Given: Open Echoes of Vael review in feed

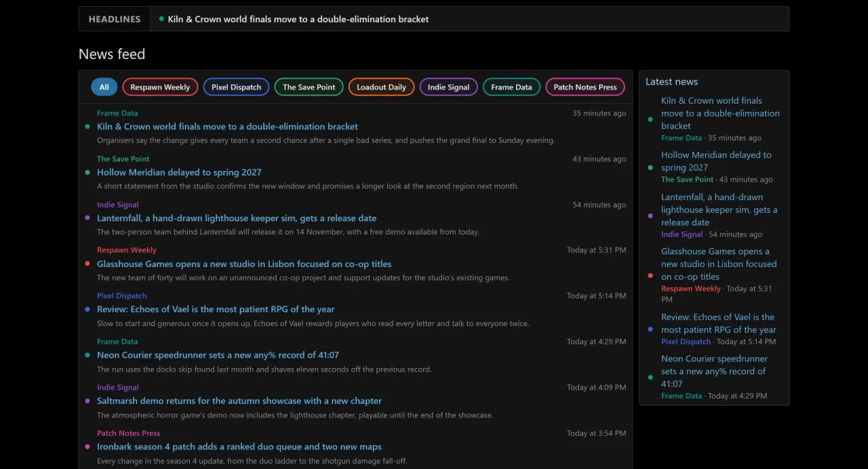Looking at the screenshot, I should click(216, 309).
